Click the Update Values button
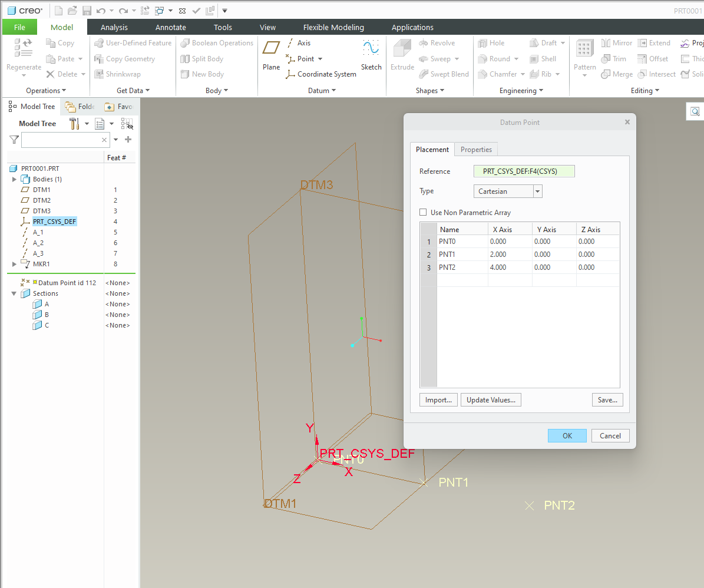The image size is (704, 588). (x=491, y=399)
